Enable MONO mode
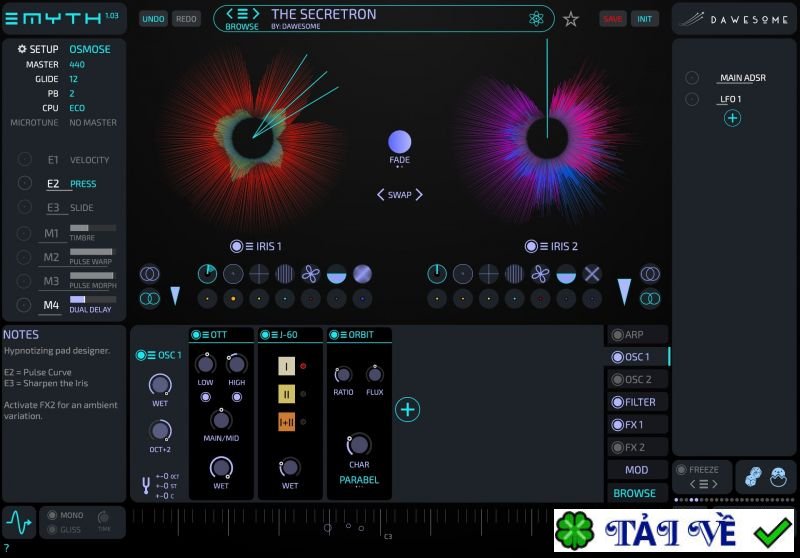 (52, 515)
